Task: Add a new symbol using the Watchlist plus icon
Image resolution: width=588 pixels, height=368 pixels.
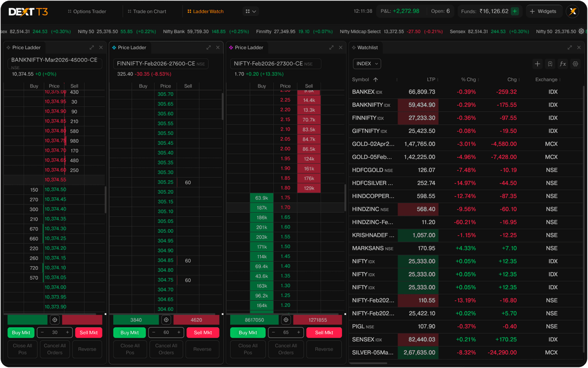Action: [538, 64]
